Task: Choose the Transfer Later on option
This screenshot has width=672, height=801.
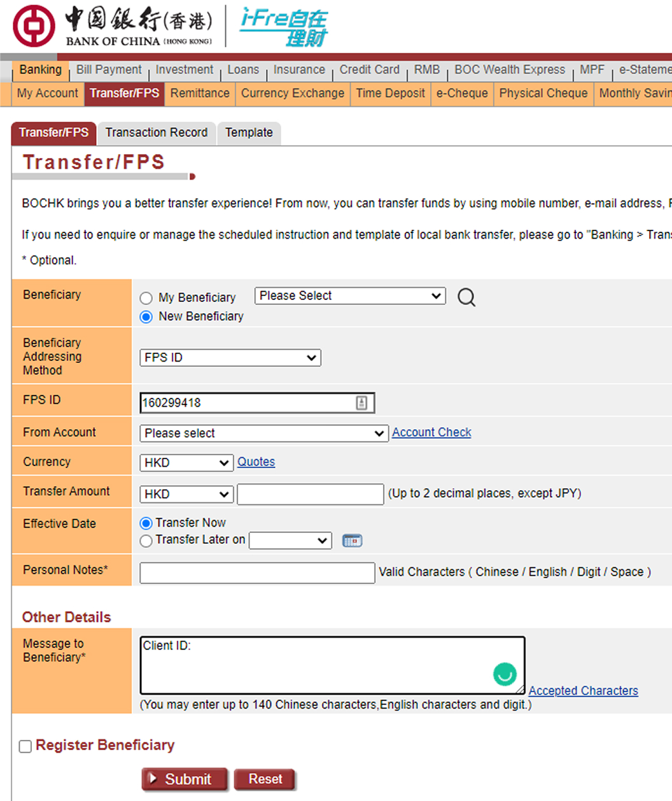Action: pos(146,541)
